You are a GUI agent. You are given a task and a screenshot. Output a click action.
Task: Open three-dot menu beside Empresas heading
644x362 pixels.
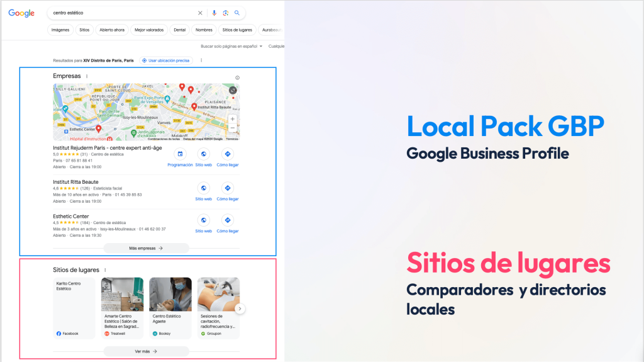(x=87, y=76)
